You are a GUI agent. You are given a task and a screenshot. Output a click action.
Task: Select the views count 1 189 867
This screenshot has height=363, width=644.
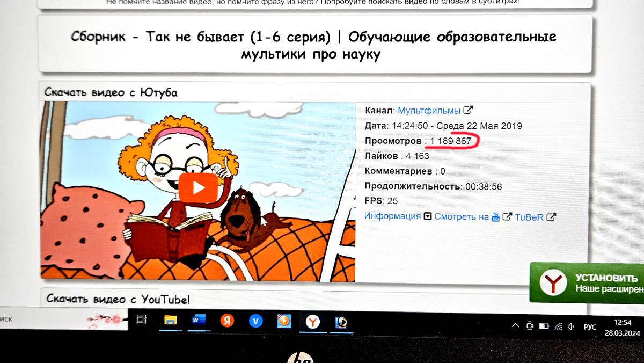click(x=450, y=141)
